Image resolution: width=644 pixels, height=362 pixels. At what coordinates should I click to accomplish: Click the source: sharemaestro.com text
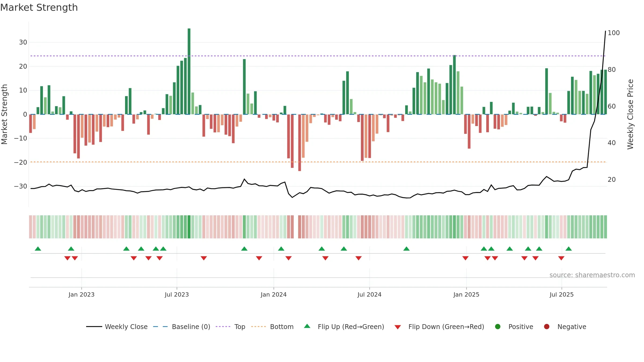[x=592, y=275]
